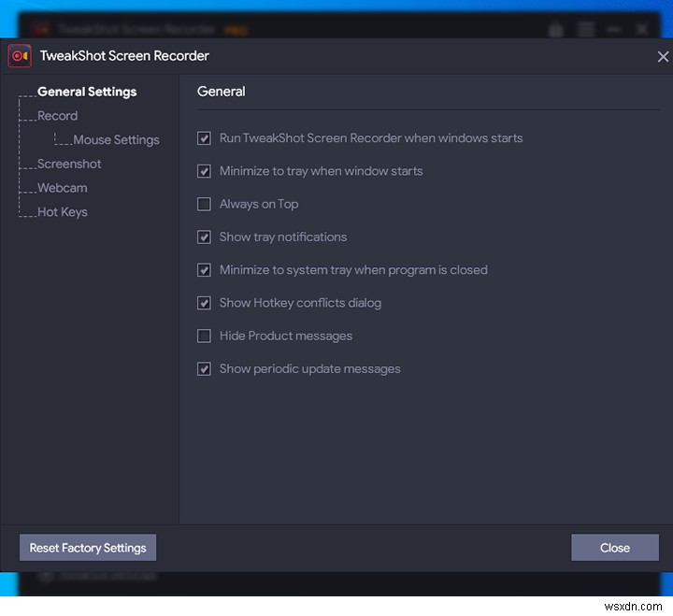The width and height of the screenshot is (673, 616).
Task: Enable Hide Product messages checkbox
Action: 204,336
